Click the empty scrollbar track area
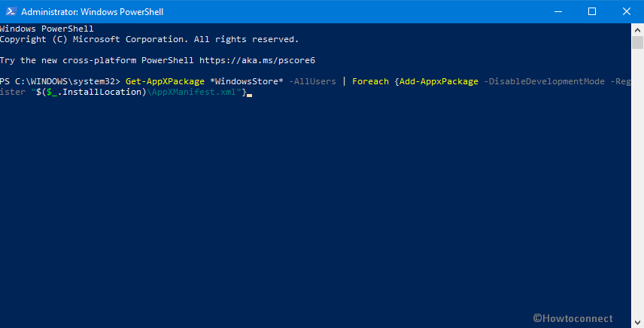 [x=637, y=183]
